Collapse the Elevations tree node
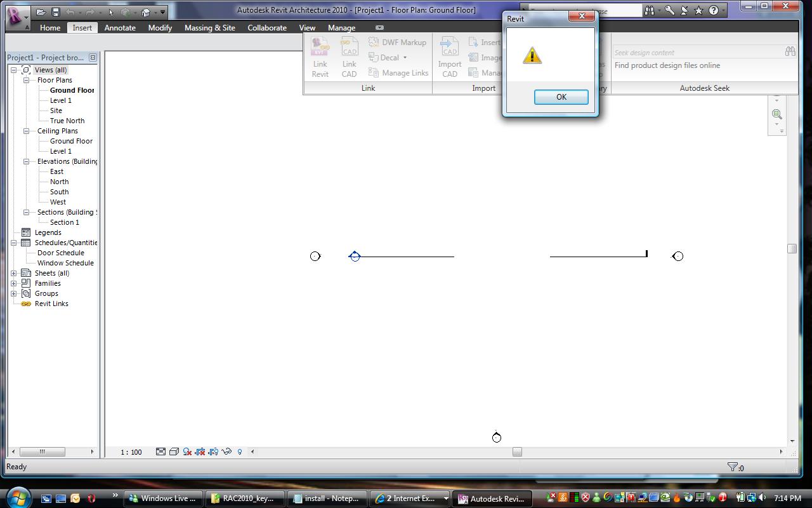 pos(26,161)
